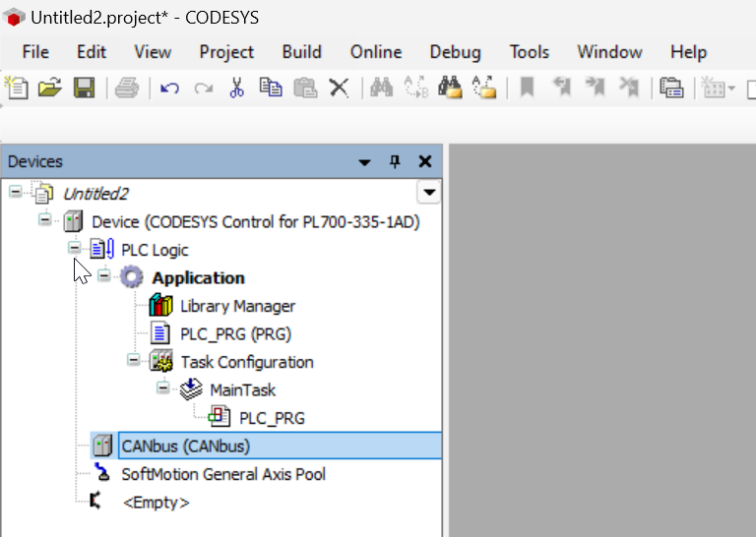756x537 pixels.
Task: Open the Build menu
Action: tap(302, 52)
